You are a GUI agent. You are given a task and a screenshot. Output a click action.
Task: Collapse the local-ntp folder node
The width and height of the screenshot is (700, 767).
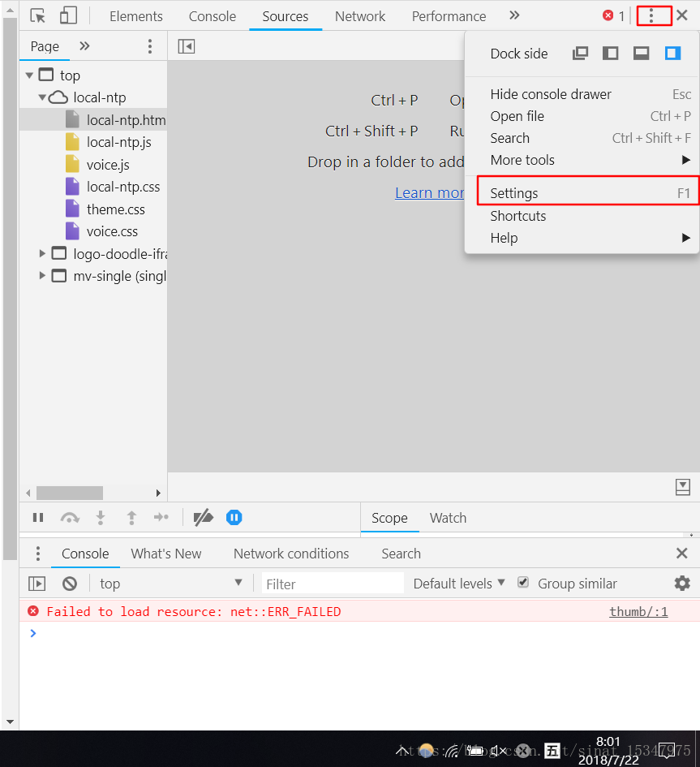(x=42, y=97)
